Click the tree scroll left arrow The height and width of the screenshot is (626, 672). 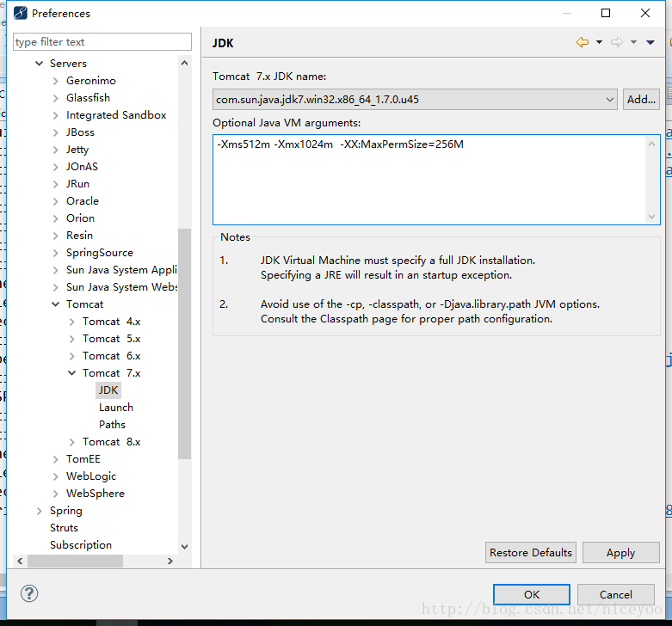(20, 561)
